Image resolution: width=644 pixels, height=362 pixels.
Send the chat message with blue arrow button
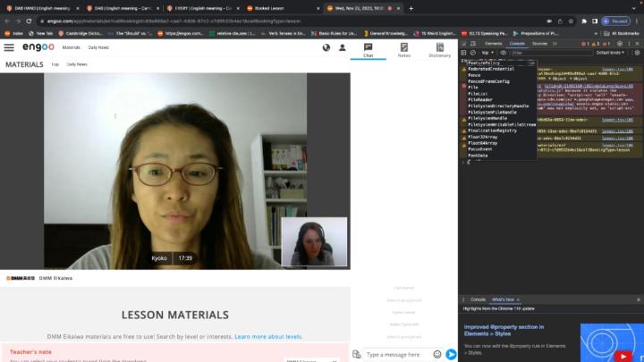click(x=451, y=354)
